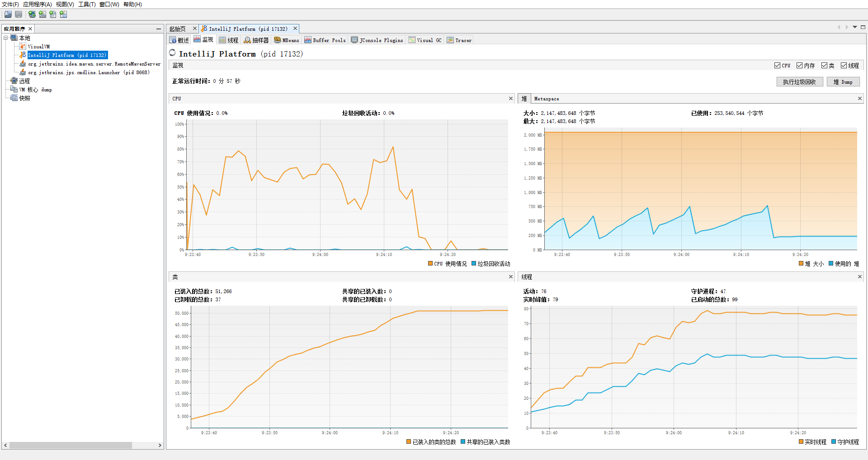The image size is (868, 460).
Task: Click the applications panel horizontal scrollbar
Action: click(x=71, y=446)
